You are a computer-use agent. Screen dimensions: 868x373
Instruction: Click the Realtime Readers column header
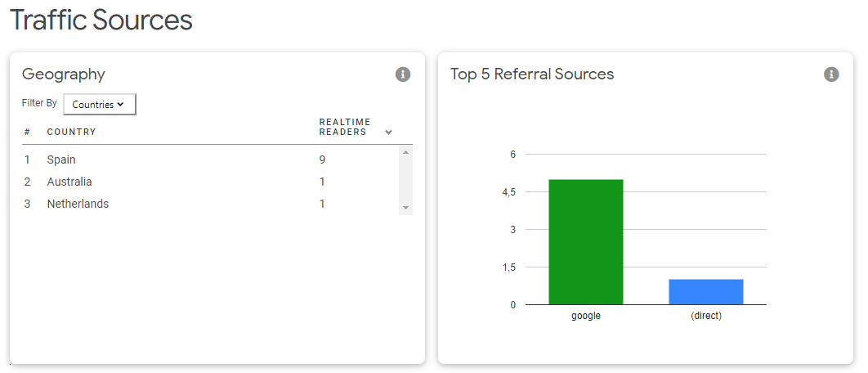tap(344, 127)
